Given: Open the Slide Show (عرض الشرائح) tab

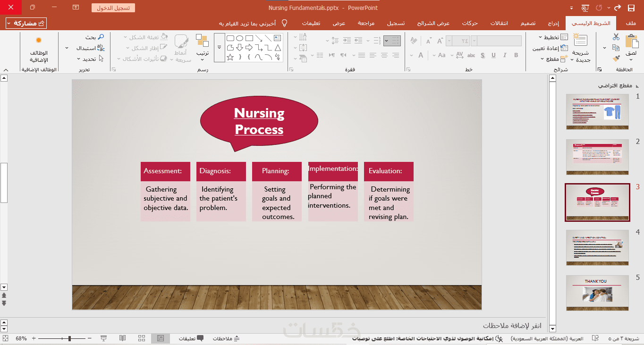Looking at the screenshot, I should point(433,23).
